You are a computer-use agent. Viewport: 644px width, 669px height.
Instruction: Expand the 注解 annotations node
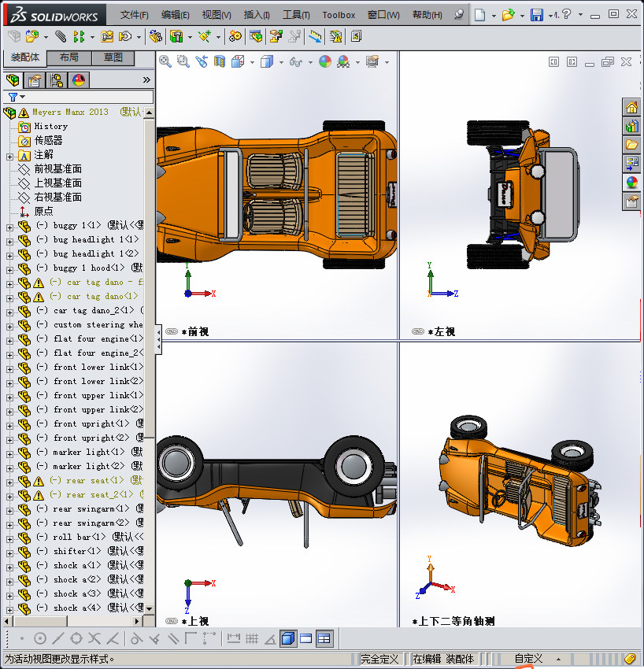pos(9,157)
